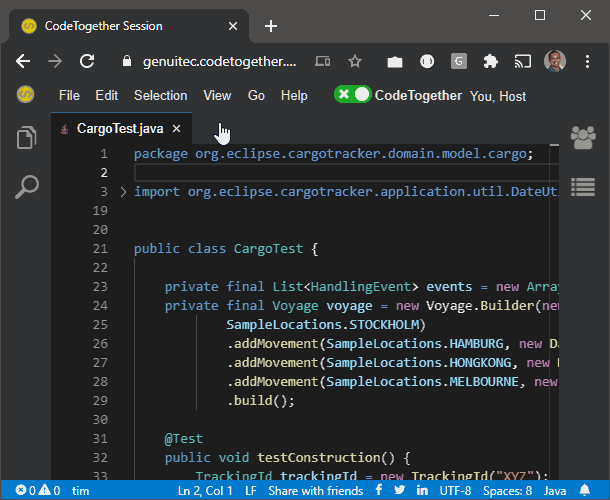Image resolution: width=610 pixels, height=500 pixels.
Task: Select the CargoTest.java editor tab
Action: coord(120,128)
